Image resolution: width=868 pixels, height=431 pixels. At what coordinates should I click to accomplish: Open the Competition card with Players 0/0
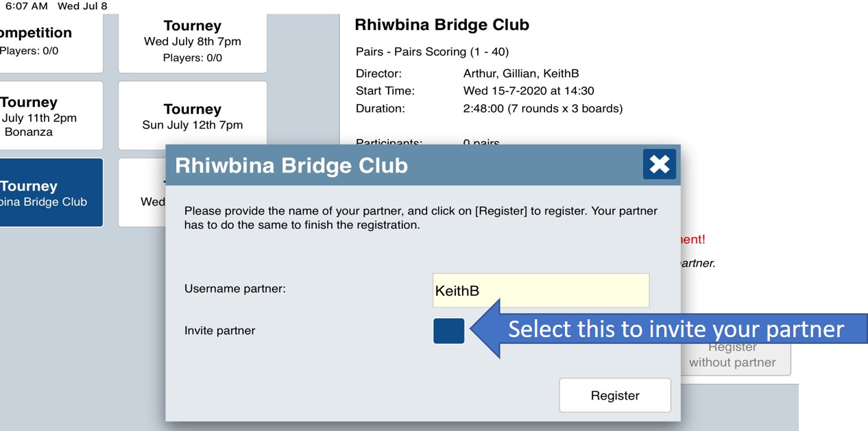[41, 41]
